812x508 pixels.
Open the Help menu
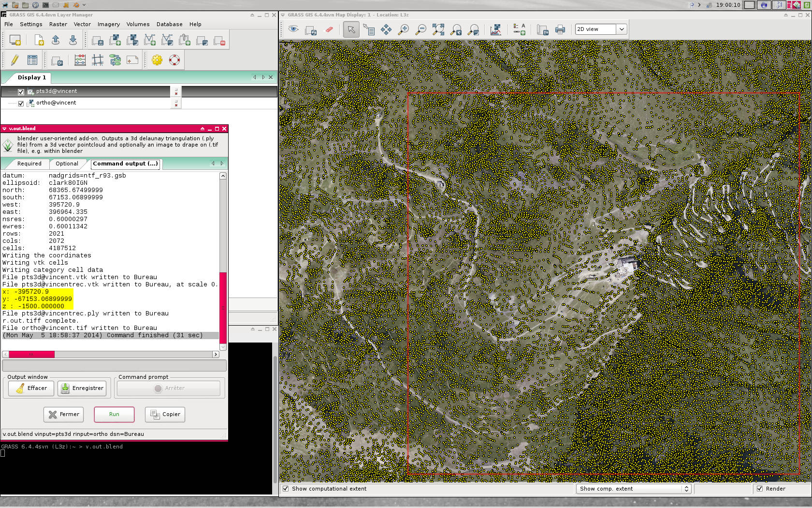(x=195, y=24)
